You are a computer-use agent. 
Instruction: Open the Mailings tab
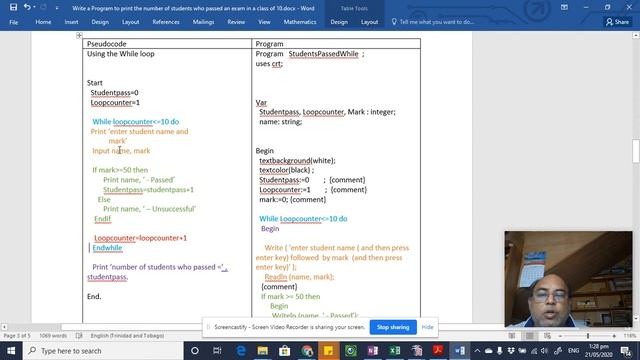click(203, 22)
